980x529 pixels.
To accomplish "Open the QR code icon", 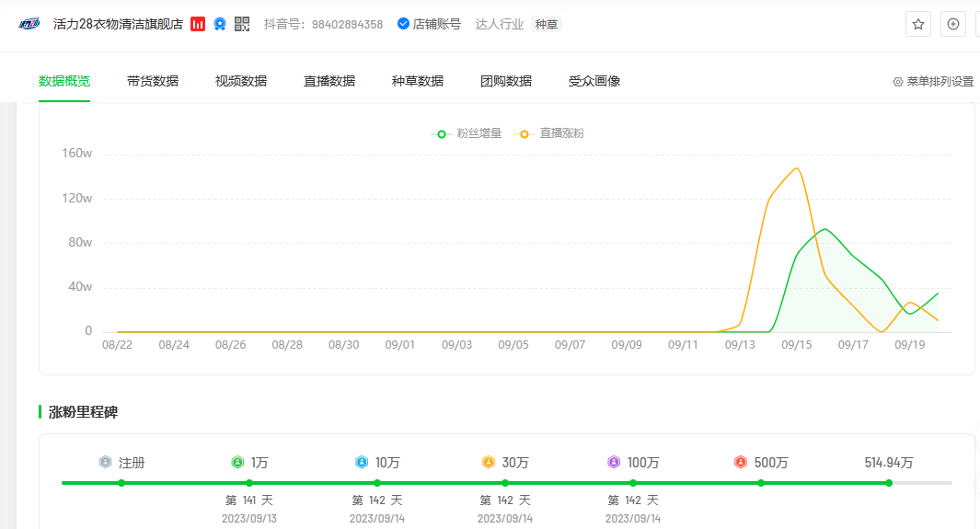I will point(242,24).
